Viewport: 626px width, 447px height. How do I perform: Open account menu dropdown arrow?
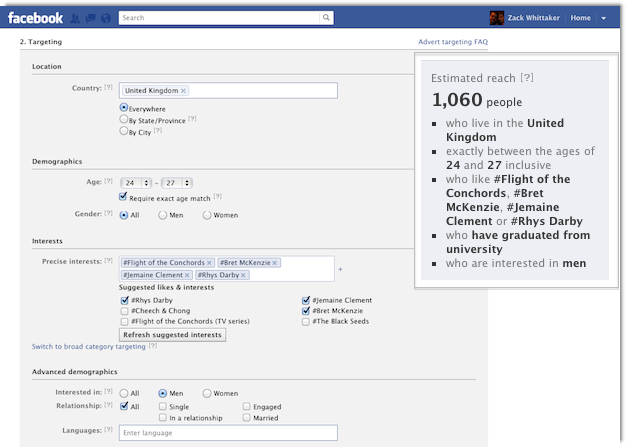click(604, 18)
